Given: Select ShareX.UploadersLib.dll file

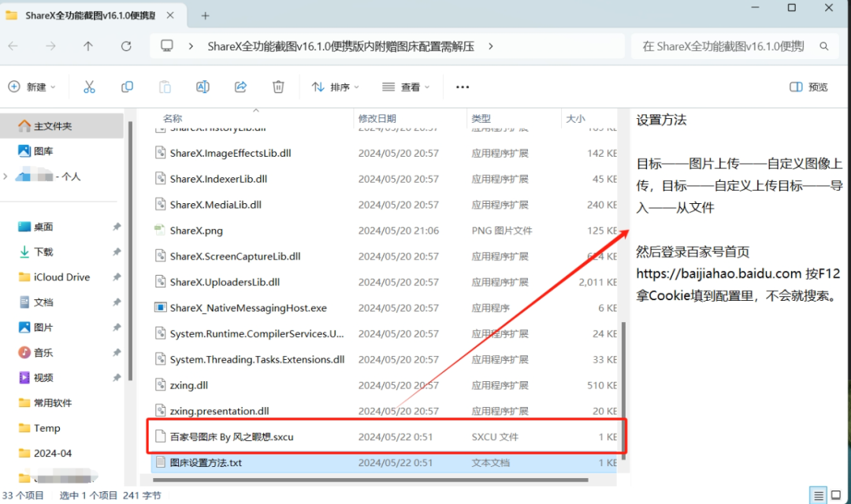Looking at the screenshot, I should pos(385,282).
